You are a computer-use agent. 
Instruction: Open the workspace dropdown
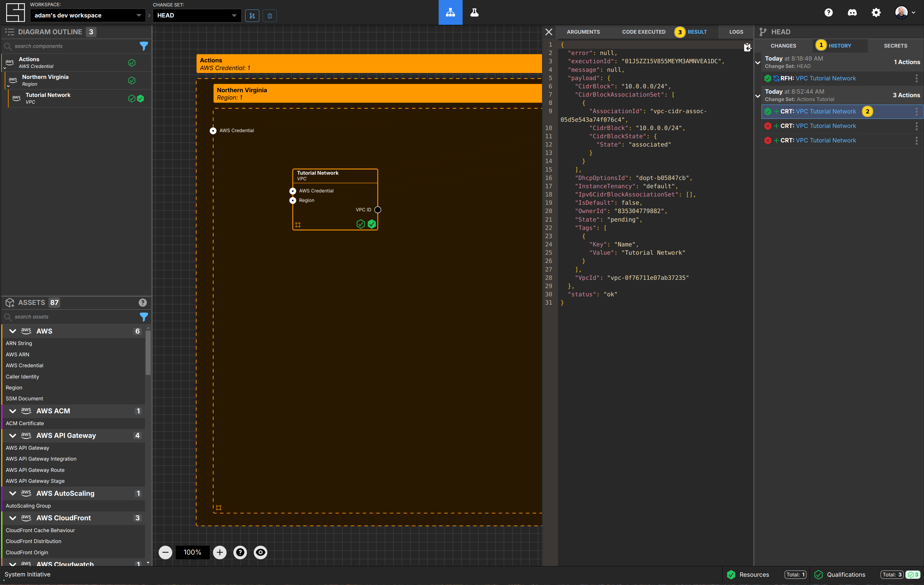(x=88, y=16)
